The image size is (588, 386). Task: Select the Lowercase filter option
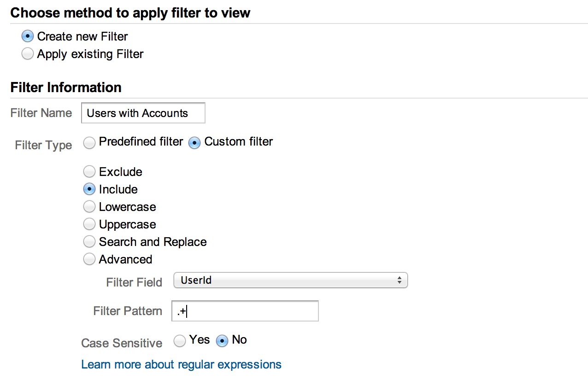[89, 207]
